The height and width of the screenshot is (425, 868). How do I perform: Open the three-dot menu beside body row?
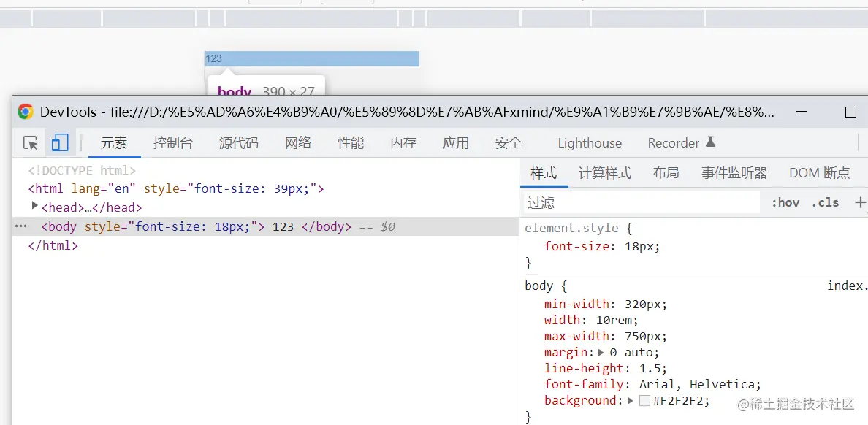tap(21, 226)
